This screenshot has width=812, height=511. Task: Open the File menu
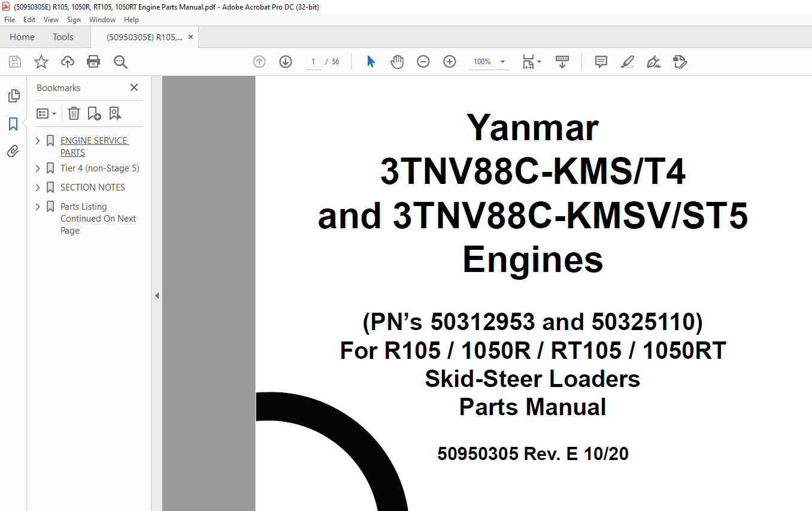pos(10,20)
